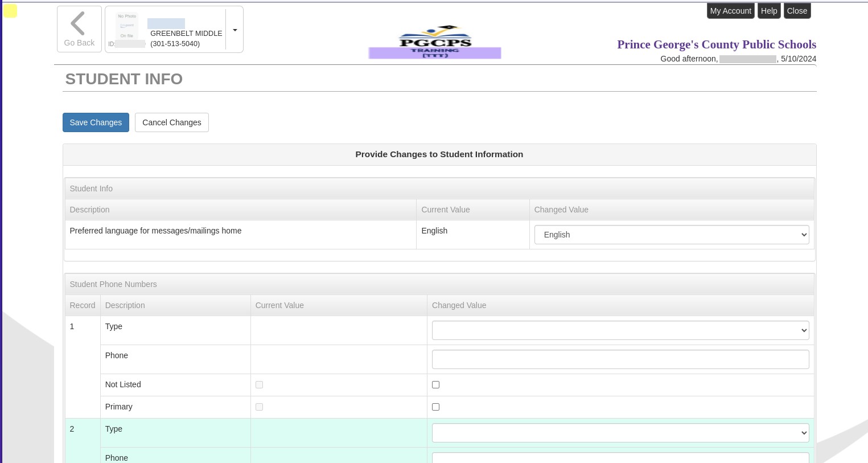The height and width of the screenshot is (463, 868).
Task: Click Phone input field for record 1
Action: coord(620,359)
